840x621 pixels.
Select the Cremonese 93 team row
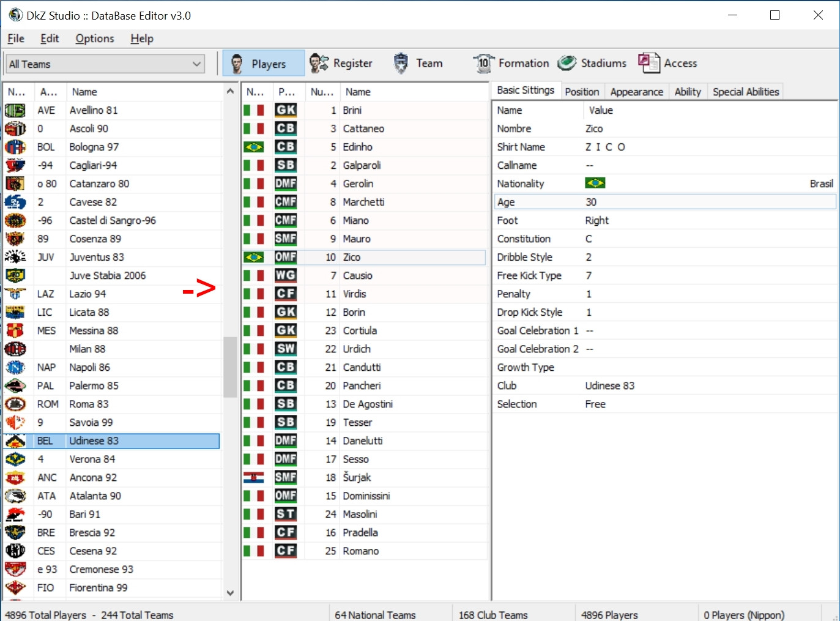coord(112,569)
